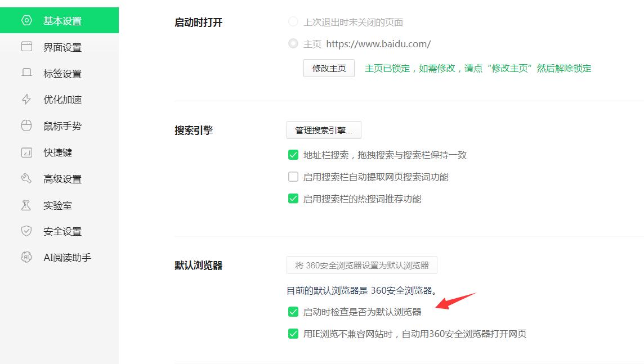This screenshot has width=644, height=364.
Task: Uncheck 地址栏搜索，拖拽搜索与搜索栏保持一致
Action: point(293,155)
